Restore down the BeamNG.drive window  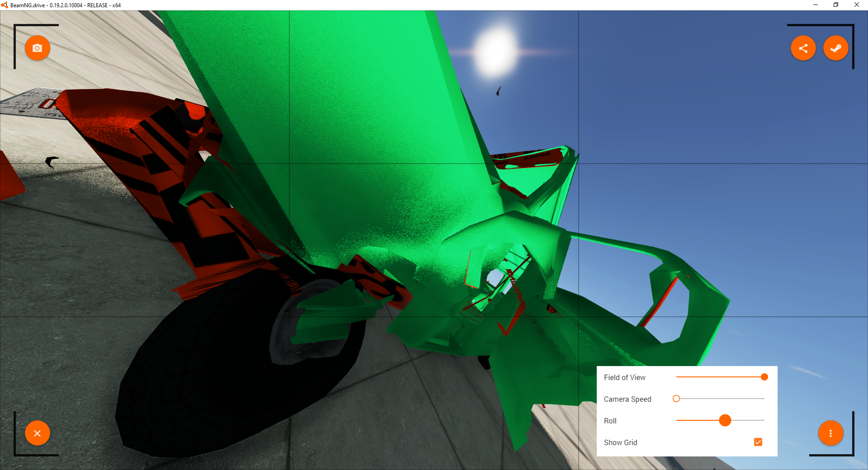pyautogui.click(x=836, y=5)
